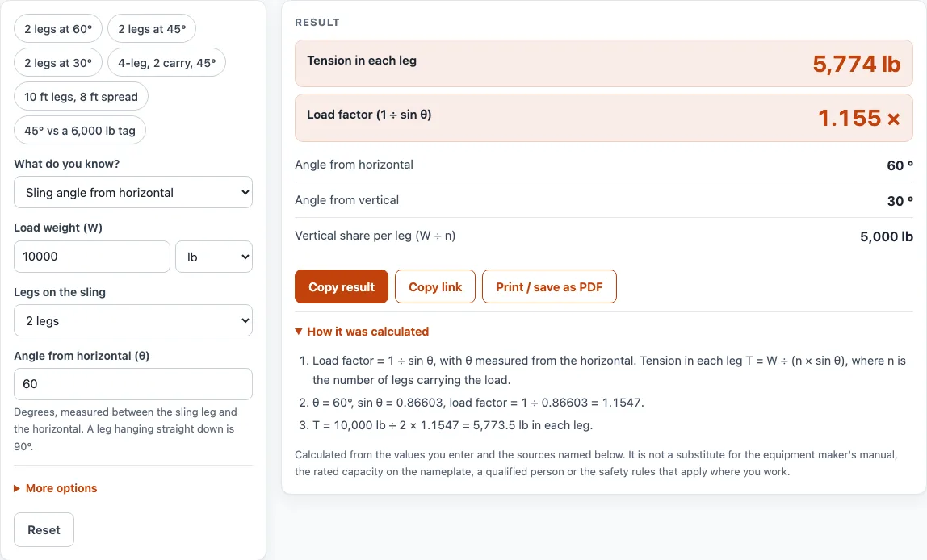Screen dimensions: 927x560
Task: Click the Copy result button
Action: [x=341, y=287]
